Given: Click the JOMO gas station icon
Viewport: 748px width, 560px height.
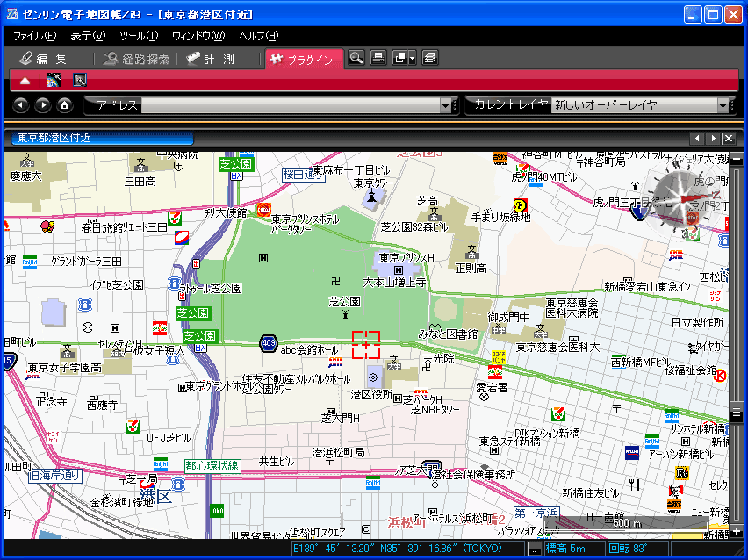Looking at the screenshot, I should click(x=216, y=511).
